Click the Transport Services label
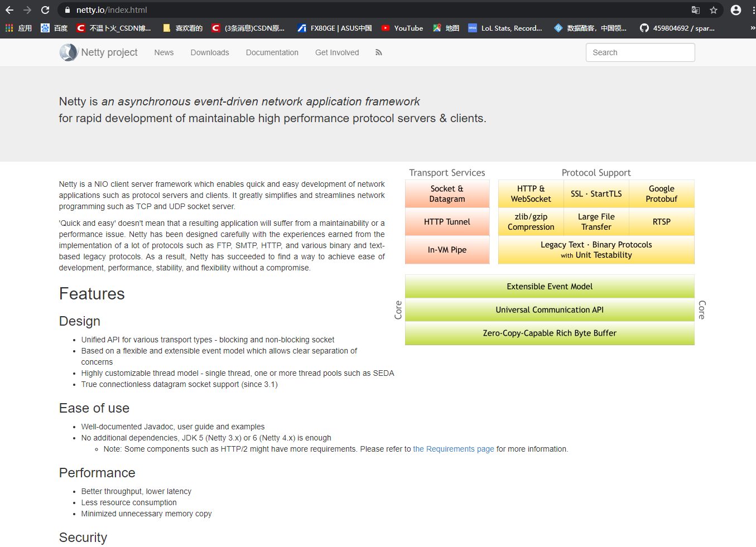 (x=447, y=173)
